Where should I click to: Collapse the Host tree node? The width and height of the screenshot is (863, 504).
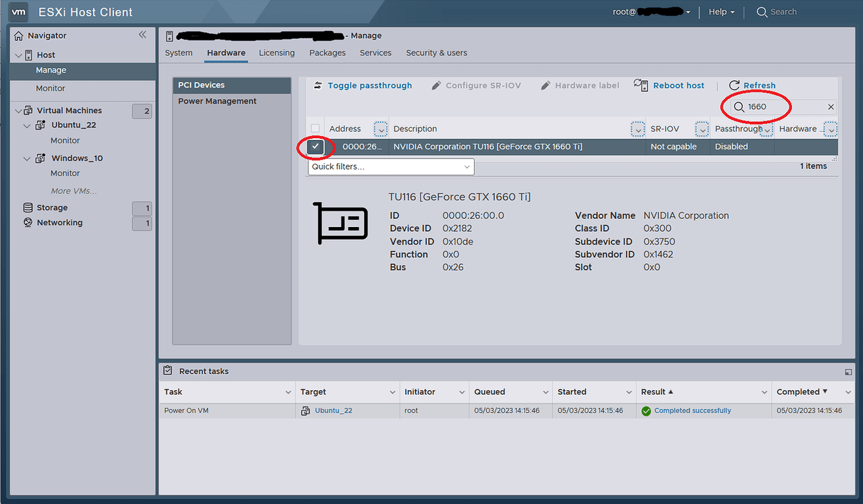coord(18,55)
